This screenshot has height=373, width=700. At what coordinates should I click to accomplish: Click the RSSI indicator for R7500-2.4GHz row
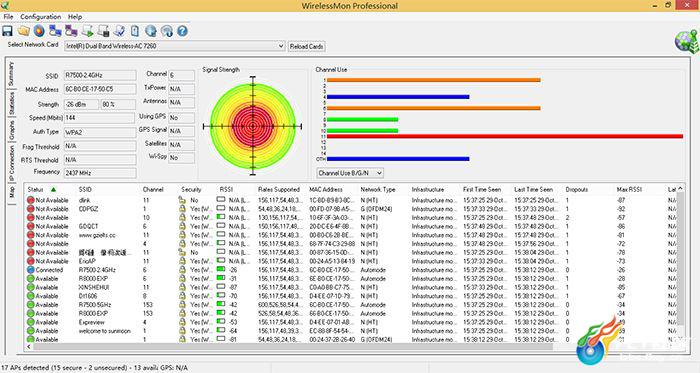(221, 269)
